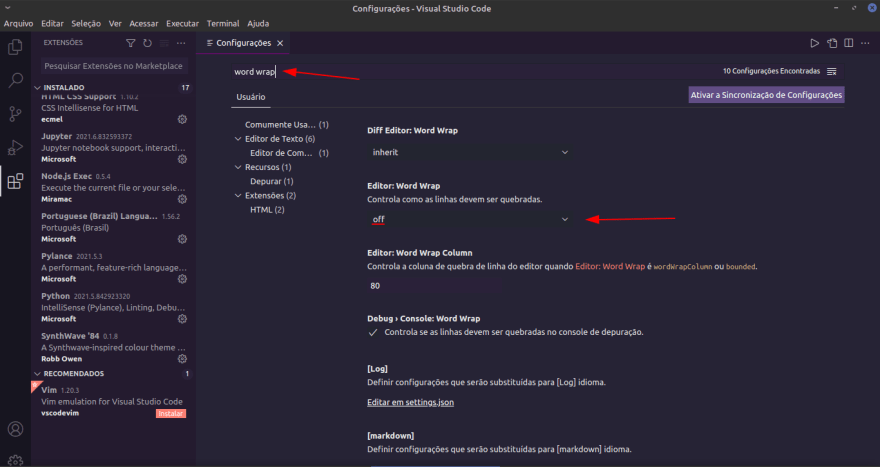This screenshot has height=467, width=880.
Task: Open gear menu for Node.js Exec
Action: pyautogui.click(x=182, y=199)
